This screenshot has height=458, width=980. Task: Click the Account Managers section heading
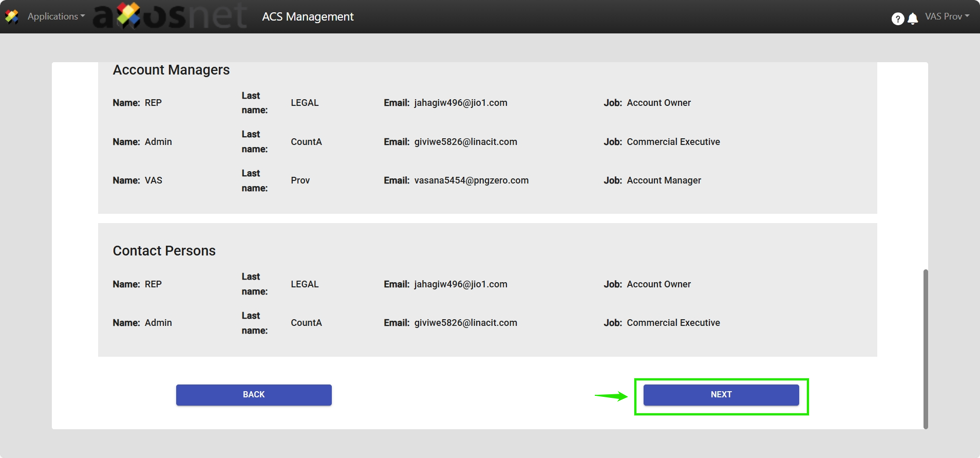point(171,70)
